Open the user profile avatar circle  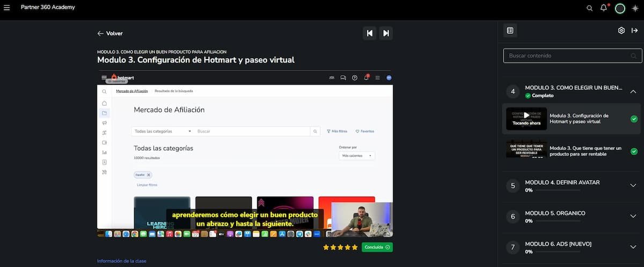coord(620,8)
